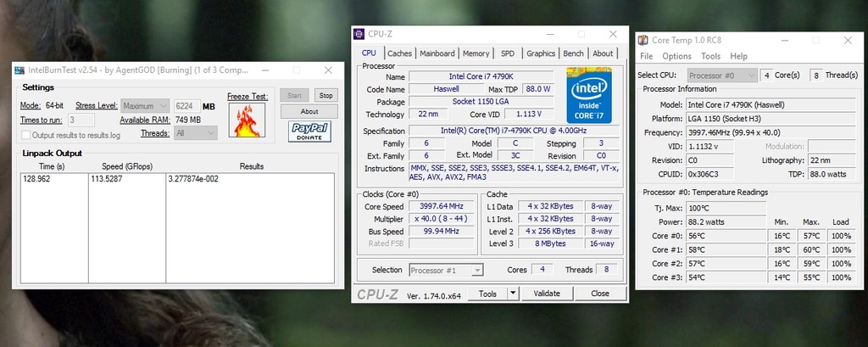Click the Haswell code name field
The height and width of the screenshot is (347, 868).
point(446,89)
